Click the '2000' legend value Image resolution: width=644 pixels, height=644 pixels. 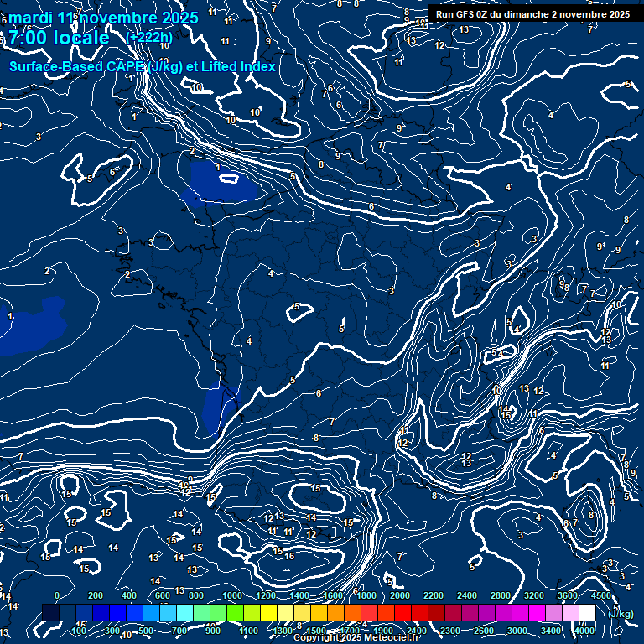[400, 595]
